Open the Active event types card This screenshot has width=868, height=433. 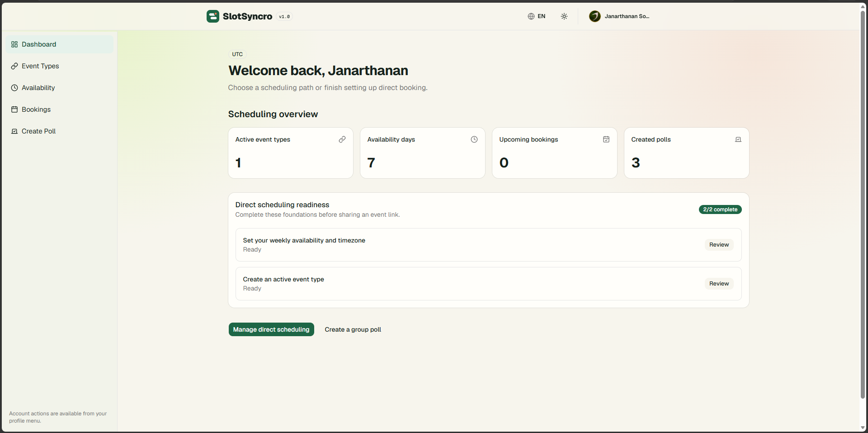(291, 153)
